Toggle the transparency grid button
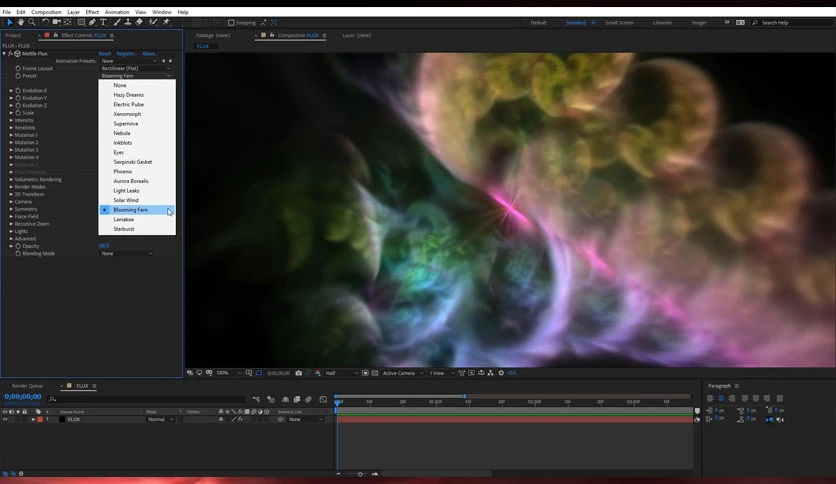The height and width of the screenshot is (484, 836). coord(375,373)
